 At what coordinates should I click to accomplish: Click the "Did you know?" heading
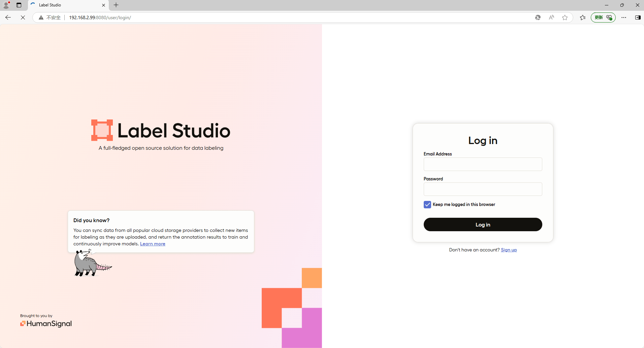pyautogui.click(x=91, y=220)
